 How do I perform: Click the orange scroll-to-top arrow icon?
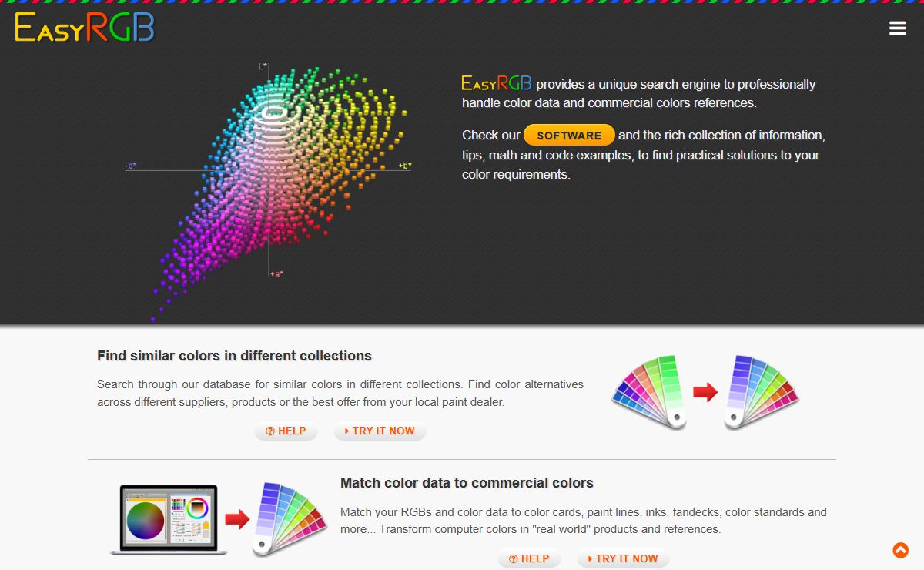900,550
